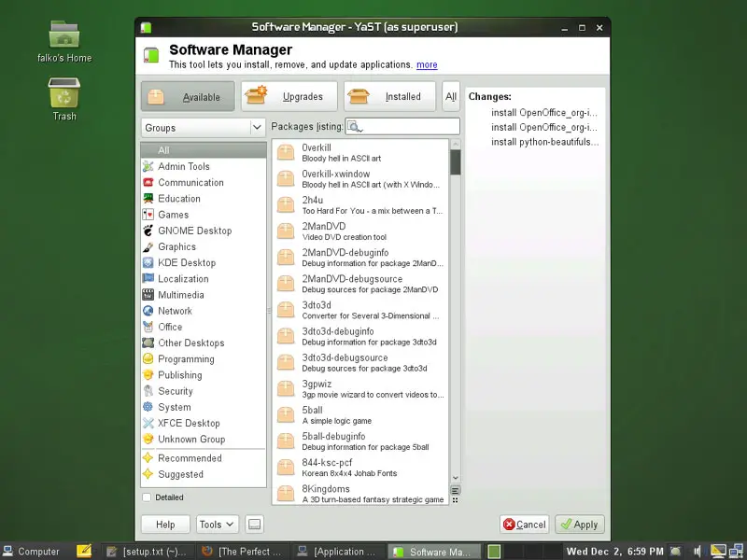Viewport: 747px width, 560px height.
Task: Click the Apply button
Action: [x=580, y=525]
